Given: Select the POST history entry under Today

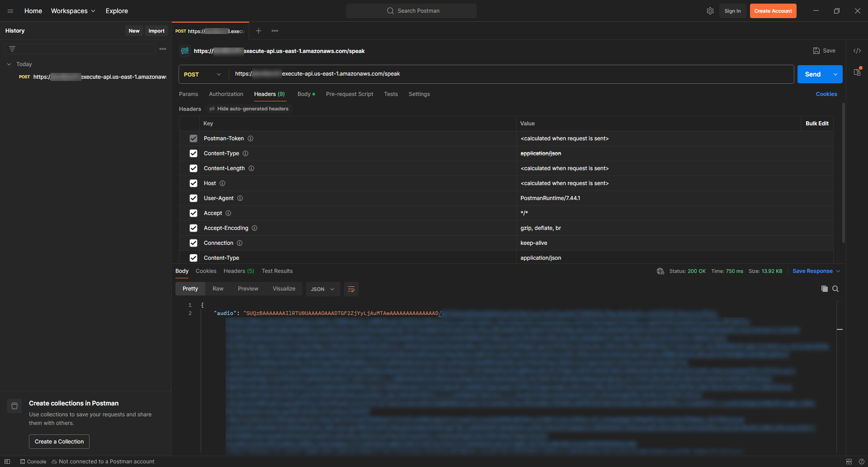Looking at the screenshot, I should (93, 77).
